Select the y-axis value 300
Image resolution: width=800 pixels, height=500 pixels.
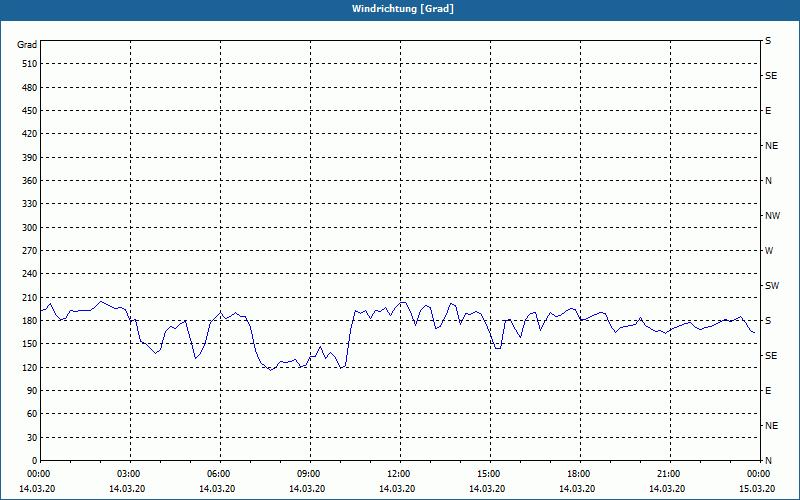coord(30,228)
